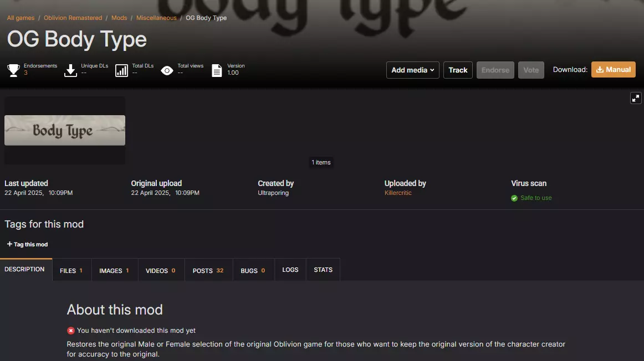Click the plus icon beside Tag this mod
This screenshot has height=361, width=644.
(9, 244)
